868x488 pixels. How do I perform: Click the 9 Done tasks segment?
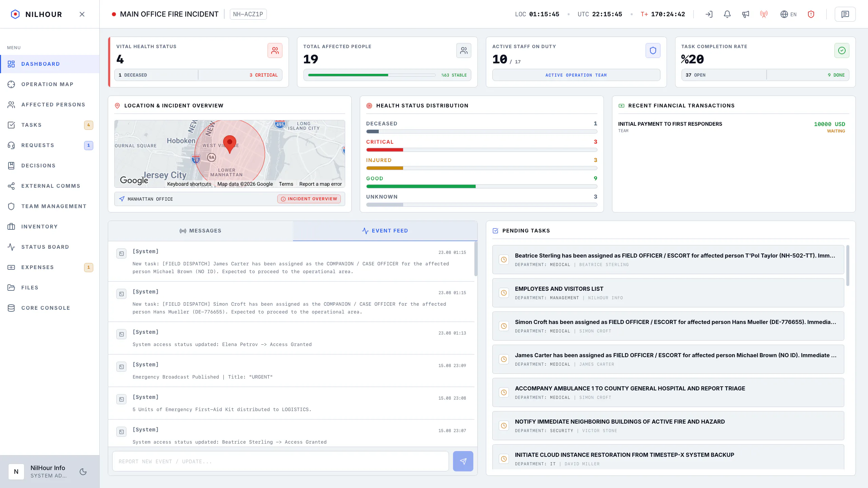pyautogui.click(x=808, y=75)
